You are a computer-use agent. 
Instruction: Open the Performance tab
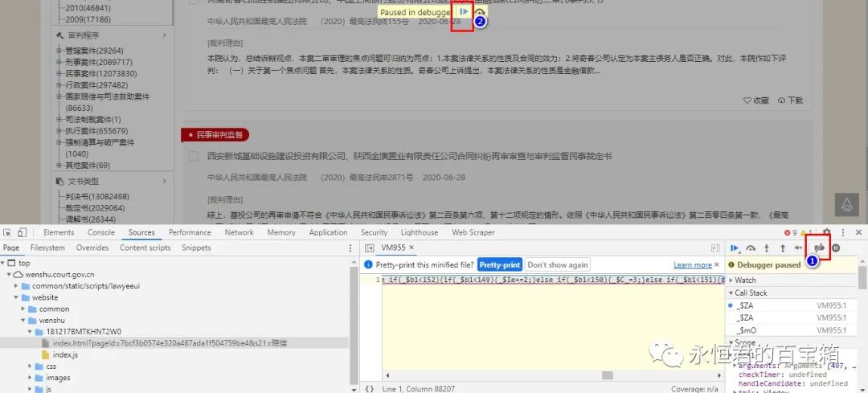(x=190, y=232)
